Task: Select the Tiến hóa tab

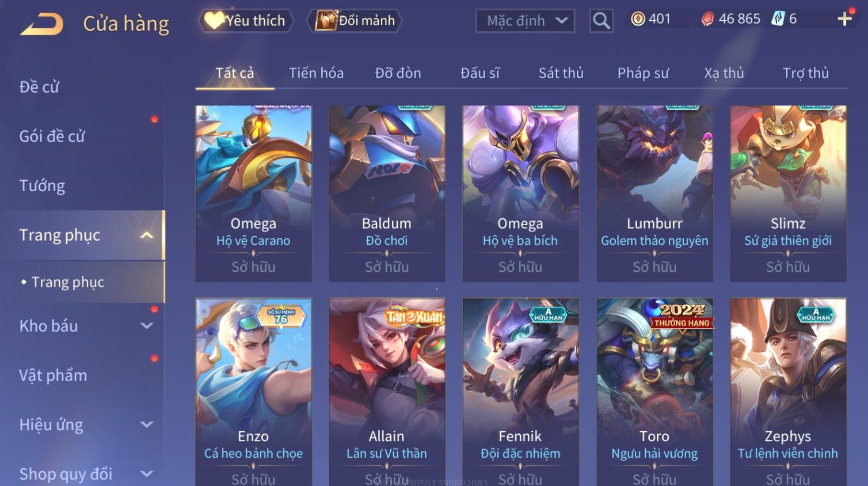Action: 316,73
